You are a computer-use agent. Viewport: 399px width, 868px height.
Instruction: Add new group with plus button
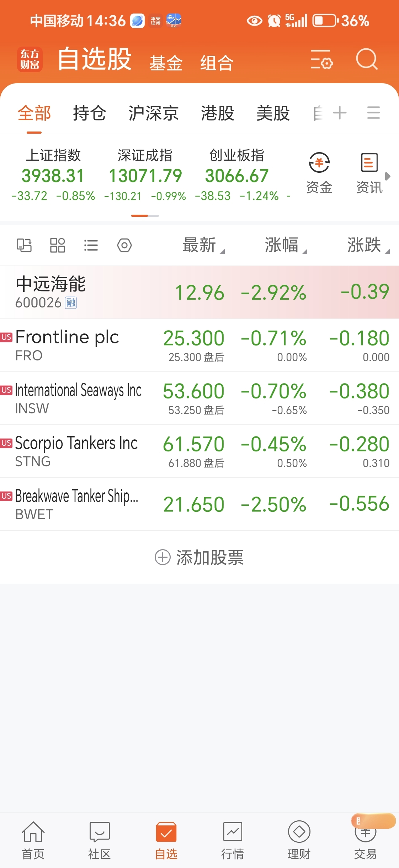(x=340, y=113)
